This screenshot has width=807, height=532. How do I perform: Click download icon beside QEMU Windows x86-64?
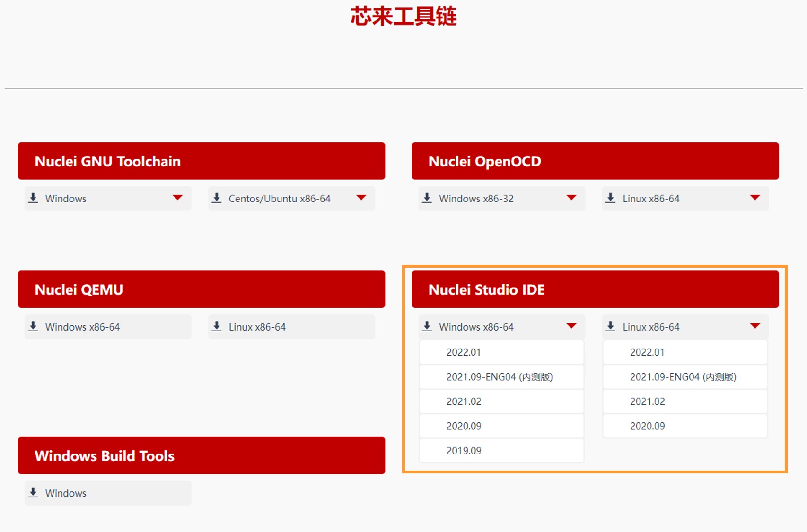point(33,326)
